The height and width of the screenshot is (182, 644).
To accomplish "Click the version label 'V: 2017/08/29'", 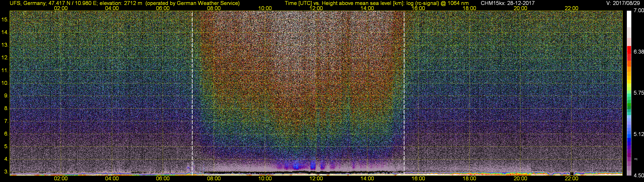I will tap(624, 3).
